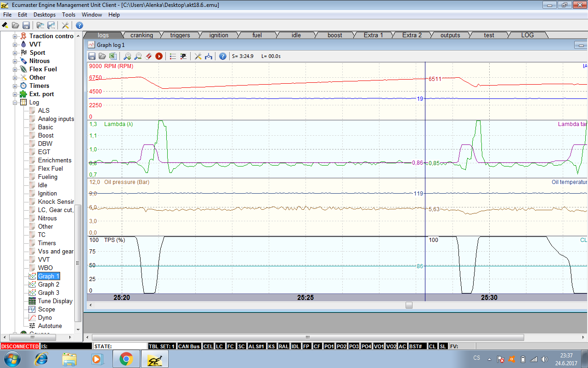
Task: Open Tune Display in tree
Action: point(55,301)
